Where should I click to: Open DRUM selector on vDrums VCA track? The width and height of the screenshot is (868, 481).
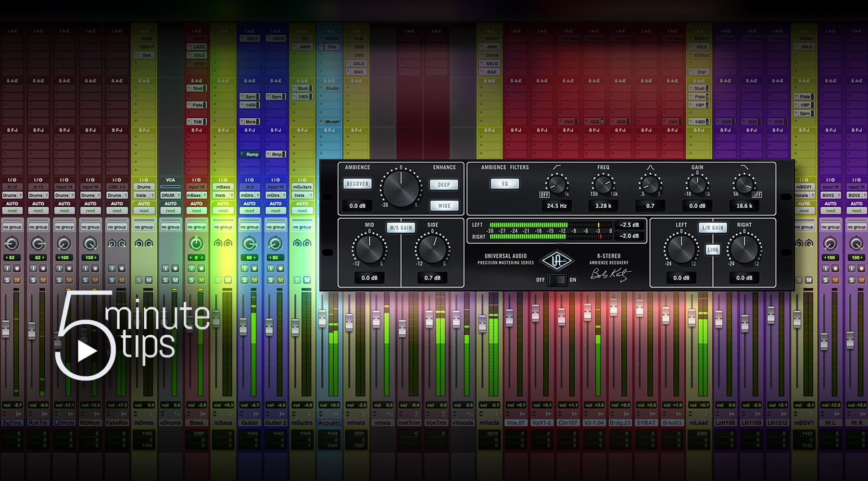click(x=170, y=195)
